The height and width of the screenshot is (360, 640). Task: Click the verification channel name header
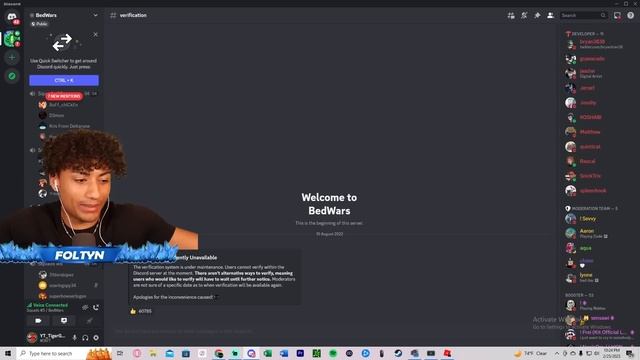133,15
